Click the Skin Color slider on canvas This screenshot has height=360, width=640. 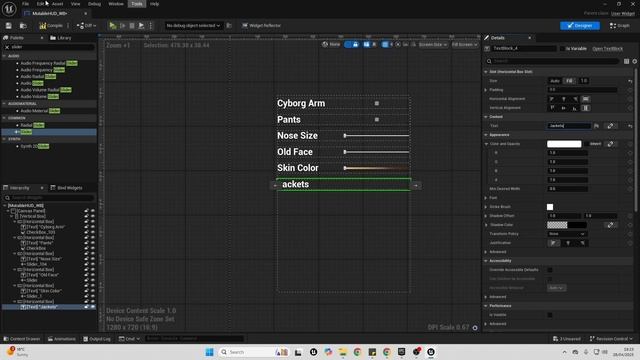pos(376,168)
